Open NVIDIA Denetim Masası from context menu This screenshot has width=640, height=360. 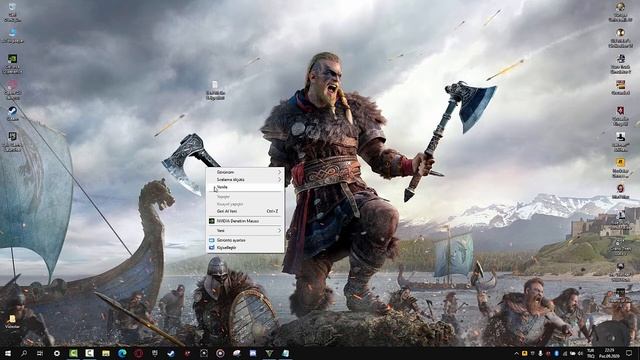[x=244, y=221]
